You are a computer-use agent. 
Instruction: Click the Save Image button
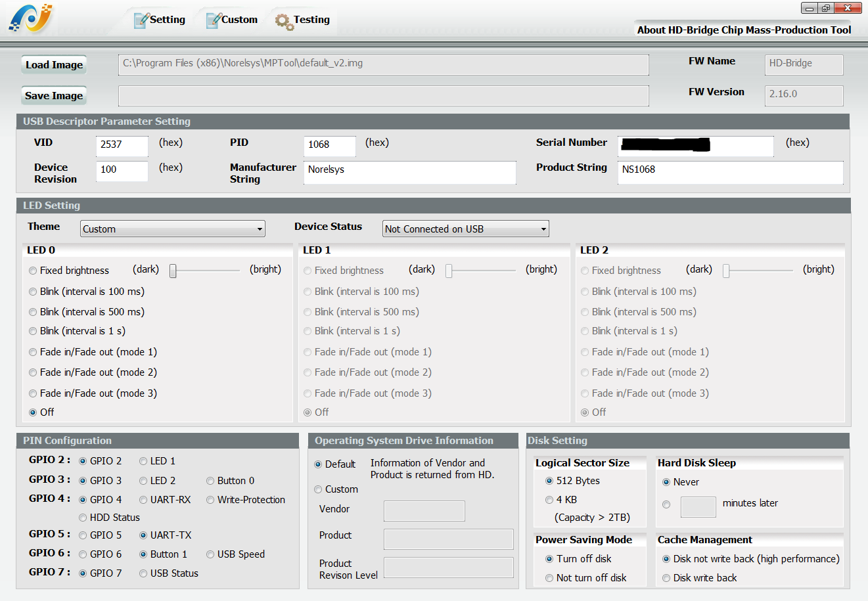(x=54, y=95)
